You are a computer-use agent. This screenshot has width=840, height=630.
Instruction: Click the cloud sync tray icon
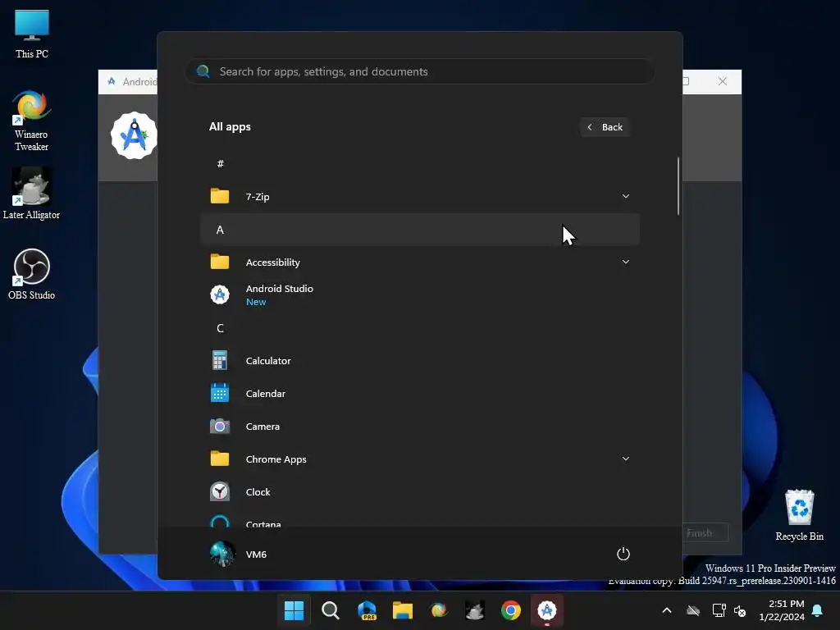tap(693, 610)
